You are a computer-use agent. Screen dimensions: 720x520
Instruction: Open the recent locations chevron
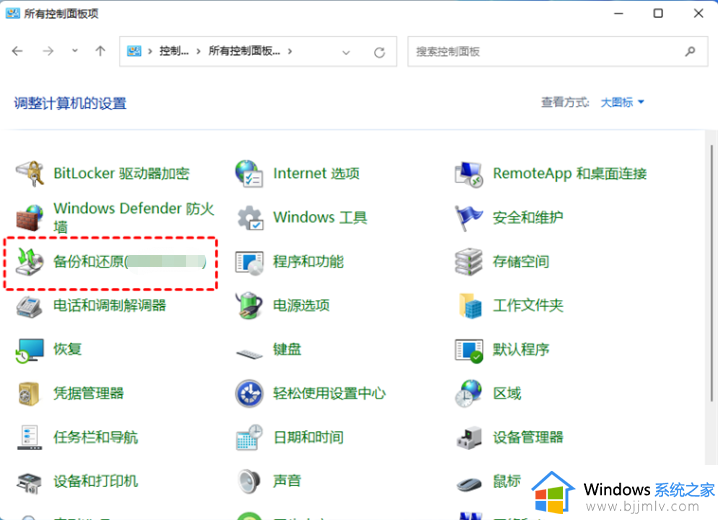pos(74,51)
